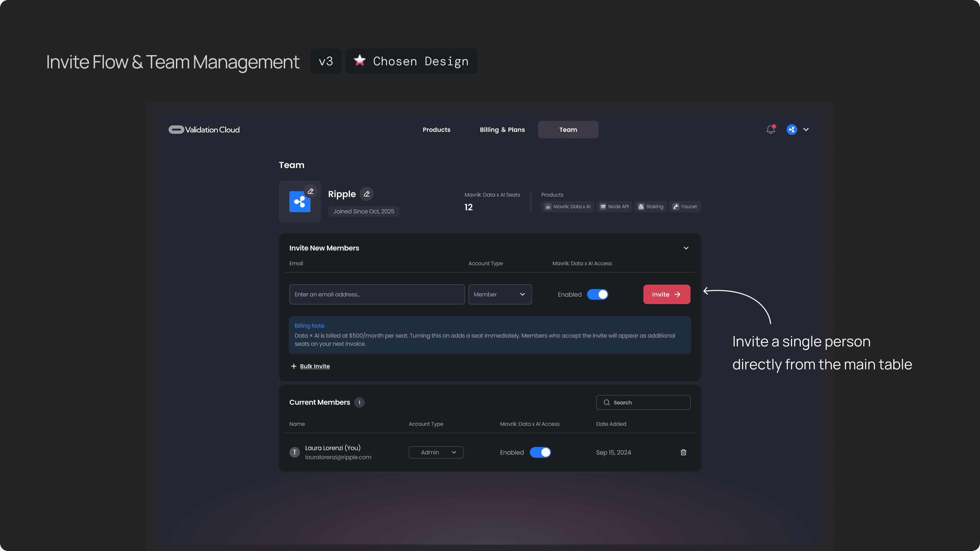980x551 pixels.
Task: Click the Validation Cloud logo
Action: (x=204, y=130)
